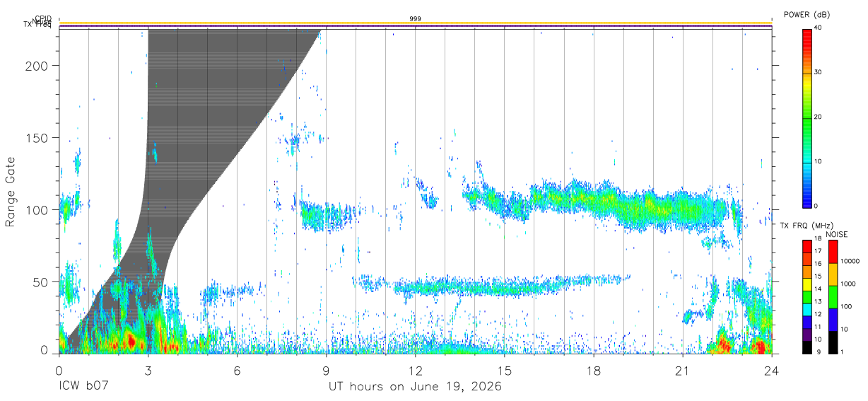Select the 20 label on POWER scale
Viewport: 868px width, 401px height.
pos(819,117)
